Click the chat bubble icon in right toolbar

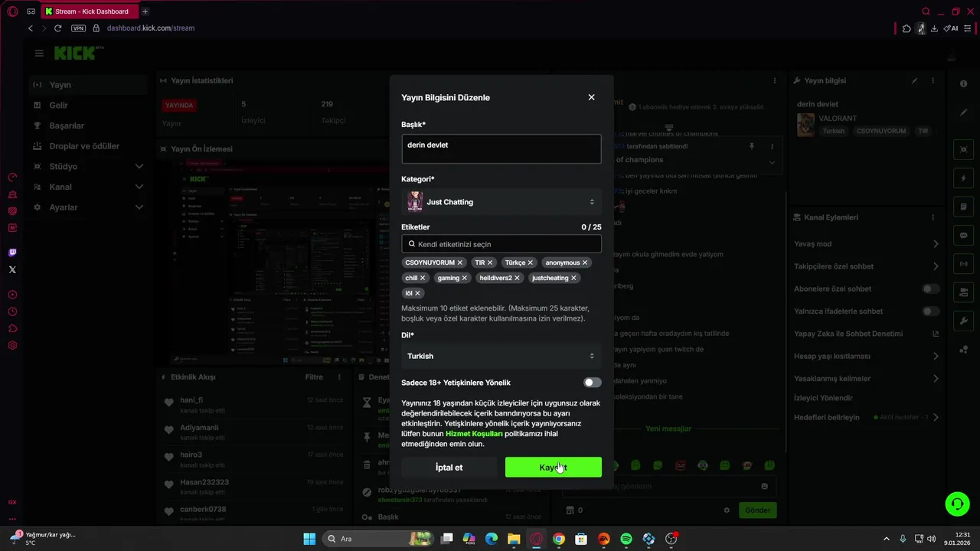coord(964,236)
